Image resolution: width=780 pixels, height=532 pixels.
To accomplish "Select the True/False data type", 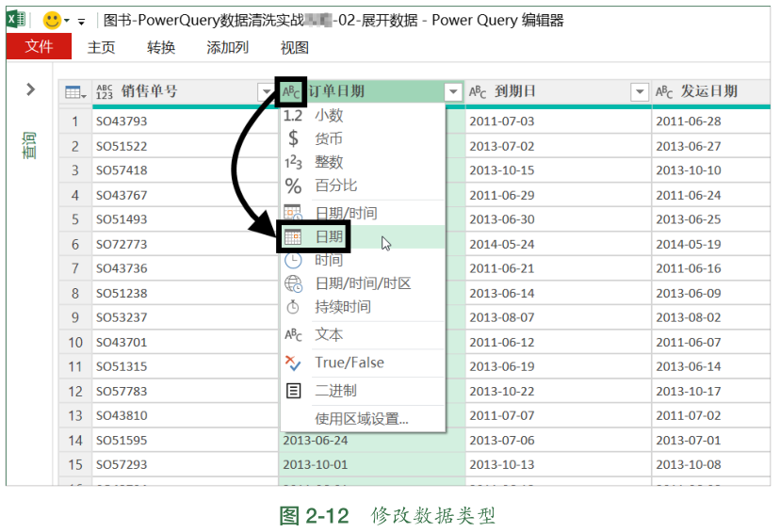I will [363, 363].
